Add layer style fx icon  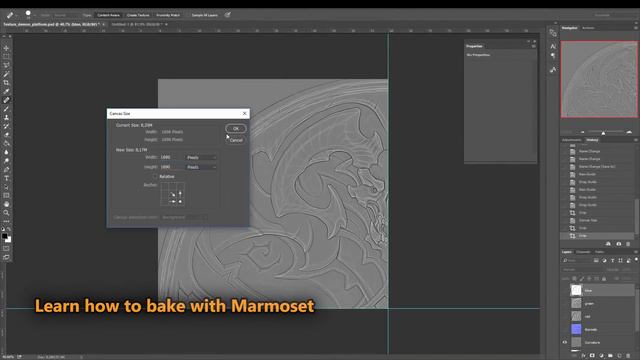[583, 356]
